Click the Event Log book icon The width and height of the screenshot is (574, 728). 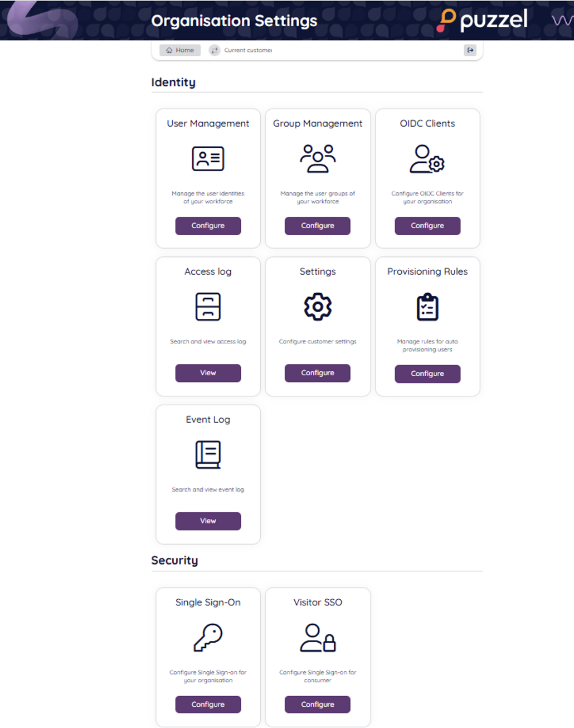(208, 454)
